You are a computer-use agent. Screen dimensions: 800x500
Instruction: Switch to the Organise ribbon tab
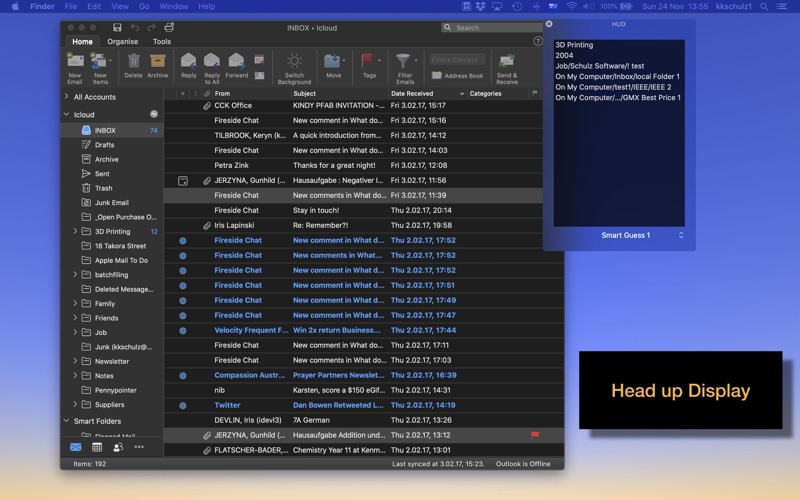(x=122, y=41)
